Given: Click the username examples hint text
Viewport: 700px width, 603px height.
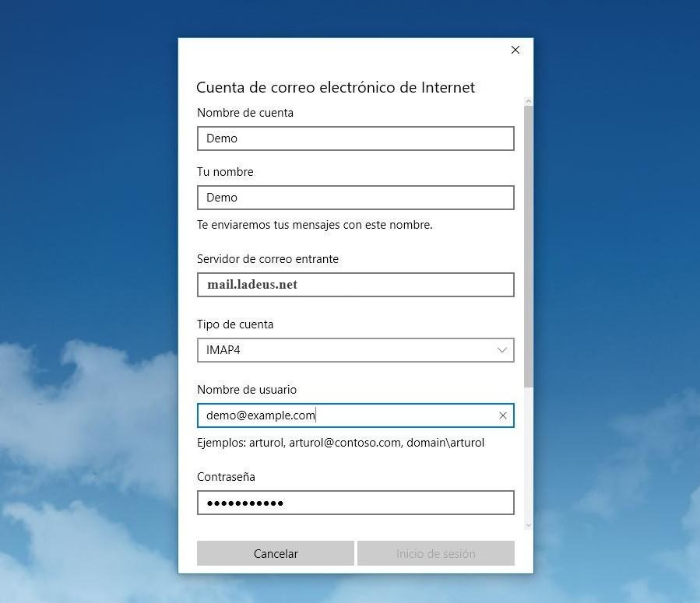Looking at the screenshot, I should (340, 443).
